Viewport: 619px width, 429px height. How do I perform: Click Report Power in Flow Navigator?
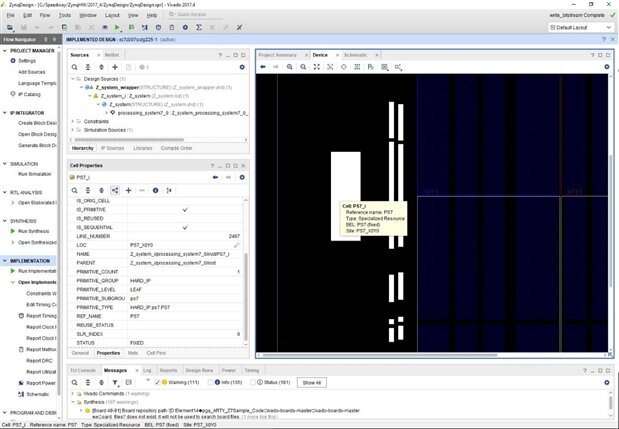(x=41, y=383)
